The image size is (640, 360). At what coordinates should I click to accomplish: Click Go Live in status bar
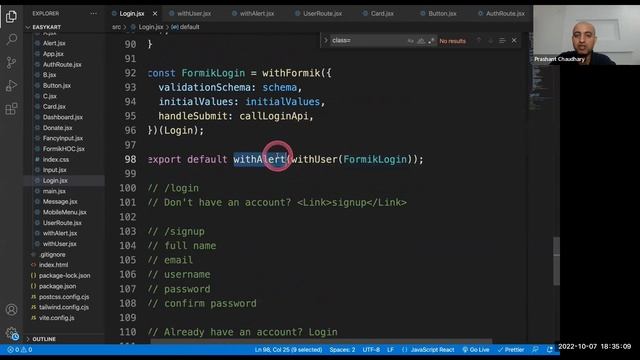pos(476,350)
